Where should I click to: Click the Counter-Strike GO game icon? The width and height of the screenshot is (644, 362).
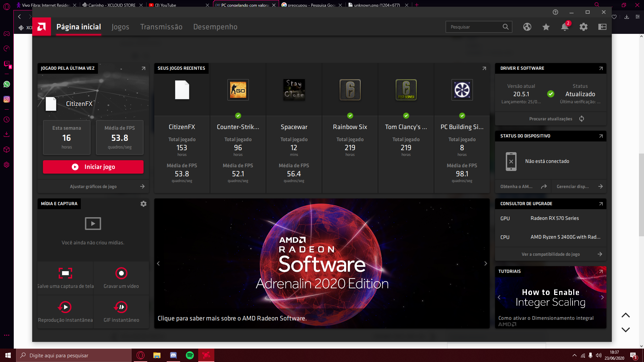pos(238,90)
